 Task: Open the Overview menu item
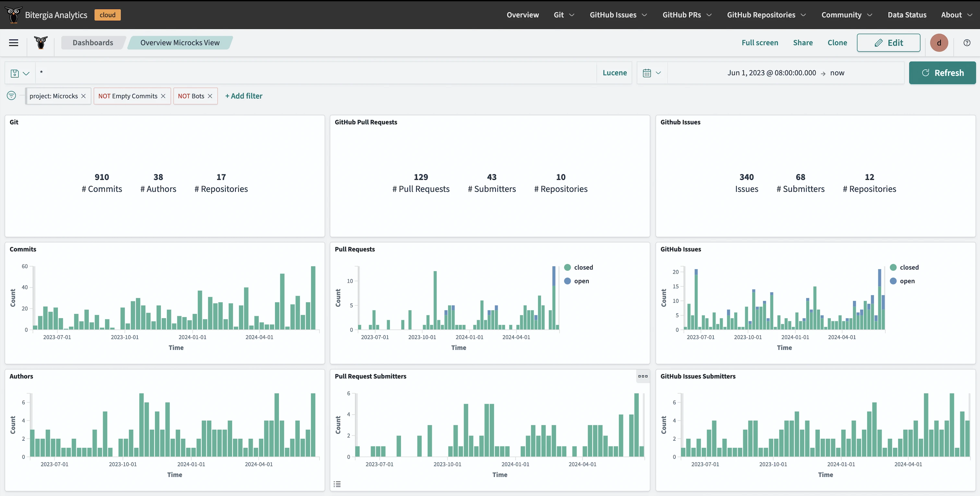[x=522, y=15]
